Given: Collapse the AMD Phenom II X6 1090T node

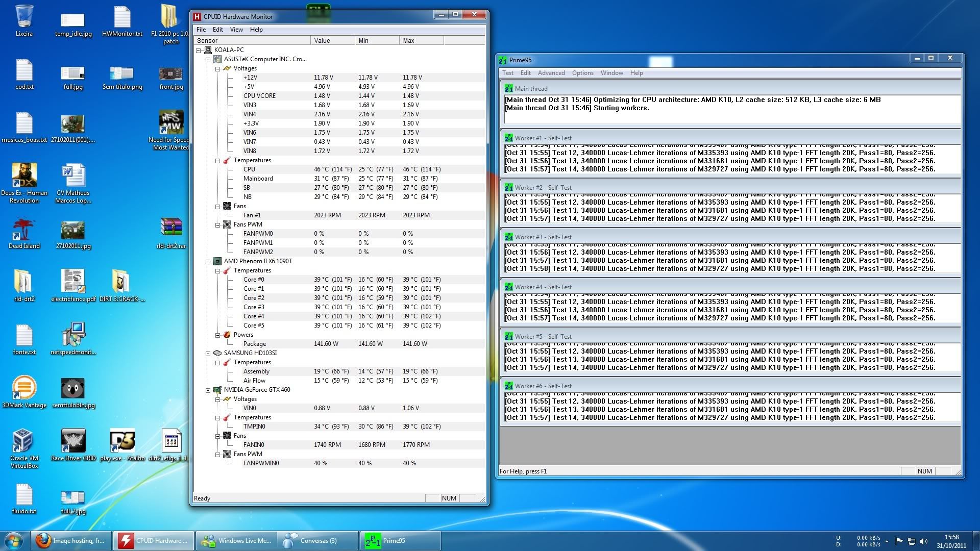Looking at the screenshot, I should click(x=208, y=261).
